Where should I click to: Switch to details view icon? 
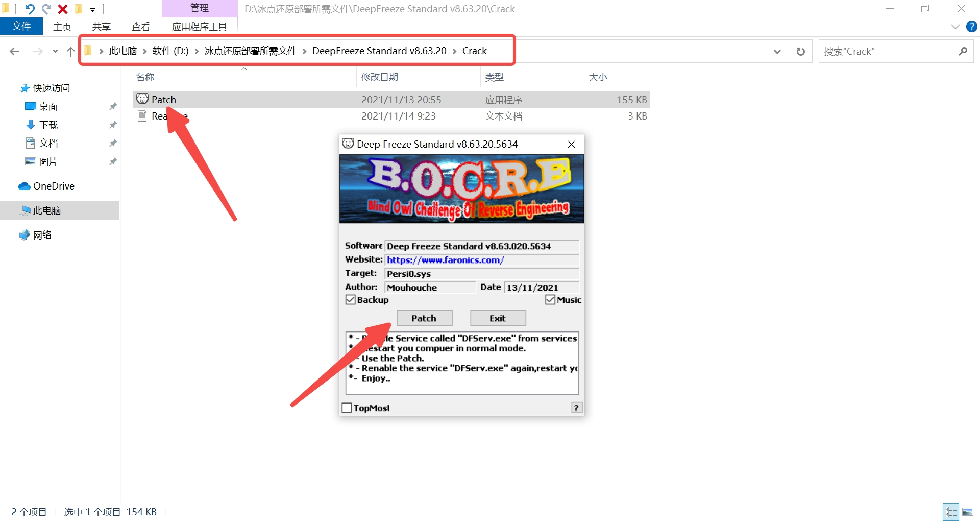[951, 512]
